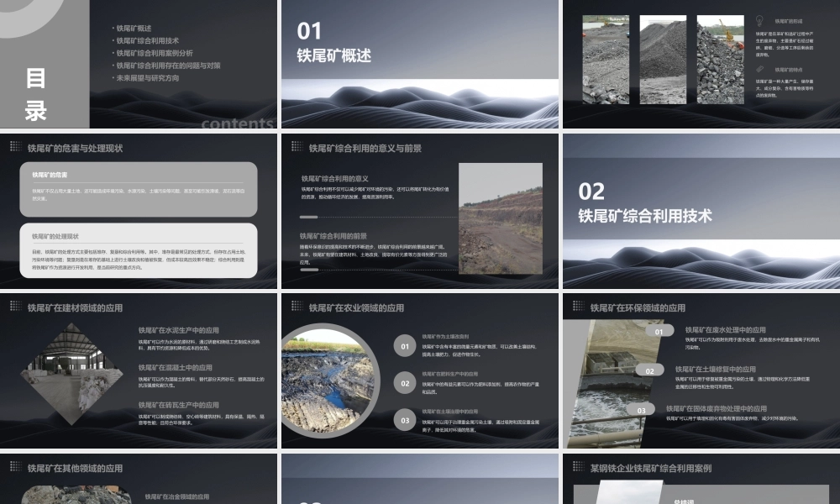840x504 pixels.
Task: Click the lightbulb icon beside 铁尾矿的形成
Action: coord(759,21)
